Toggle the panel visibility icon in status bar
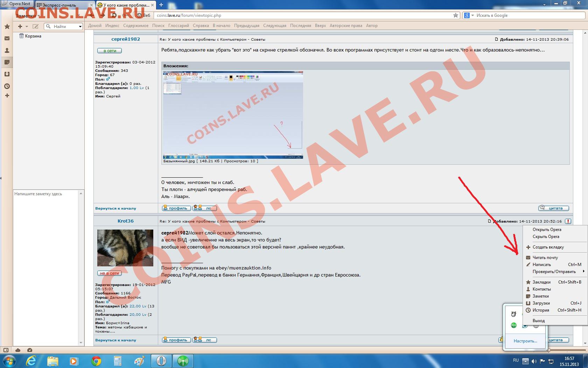The height and width of the screenshot is (368, 588). (x=6, y=350)
